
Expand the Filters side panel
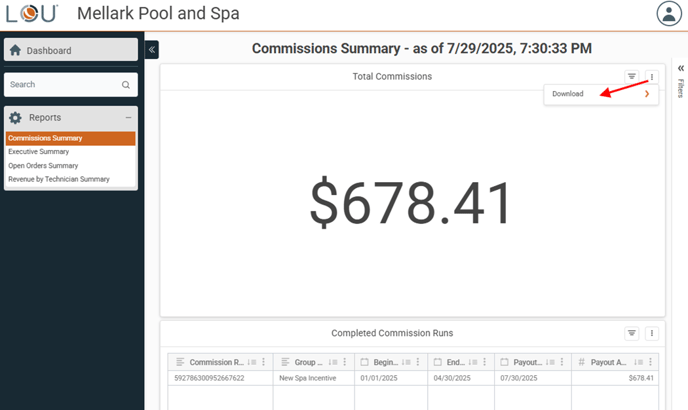680,69
